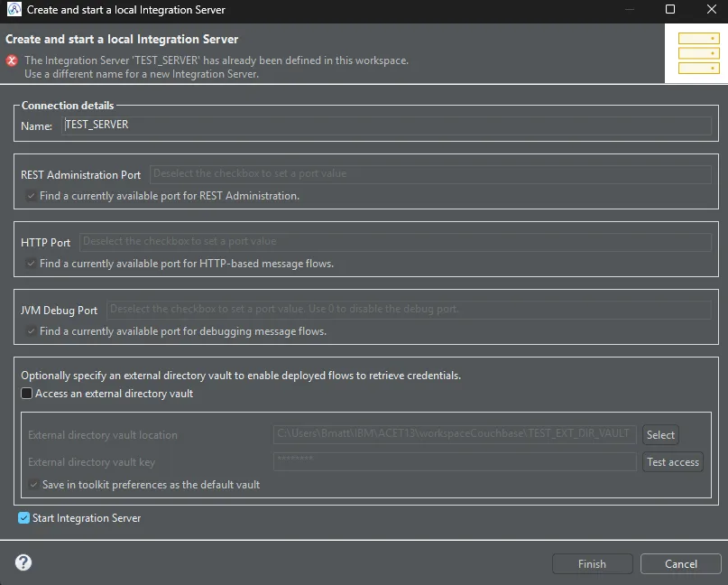The width and height of the screenshot is (728, 585).
Task: Click 'Use a different name' message line
Action: pyautogui.click(x=142, y=74)
